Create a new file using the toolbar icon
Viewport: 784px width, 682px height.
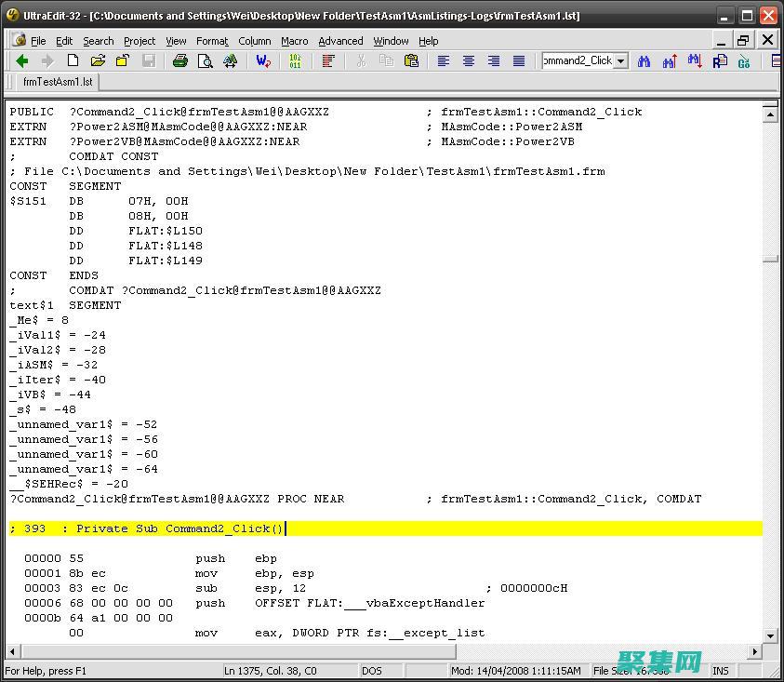click(x=73, y=60)
